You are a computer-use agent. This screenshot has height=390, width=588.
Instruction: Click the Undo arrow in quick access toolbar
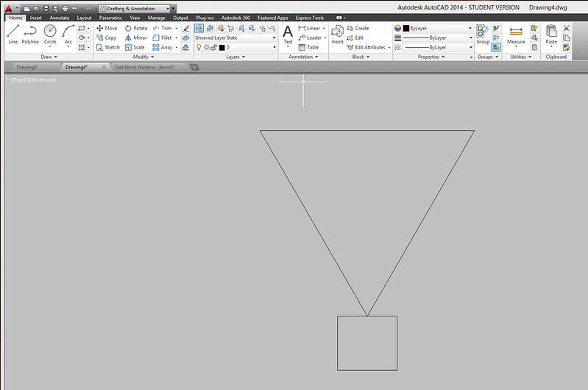tap(74, 8)
